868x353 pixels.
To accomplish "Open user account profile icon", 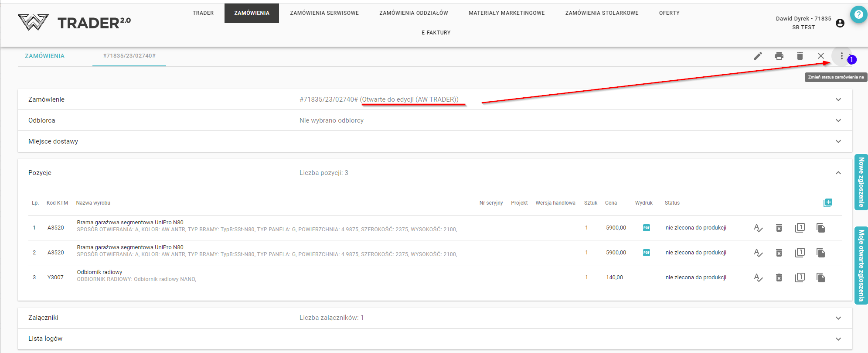I will (840, 23).
